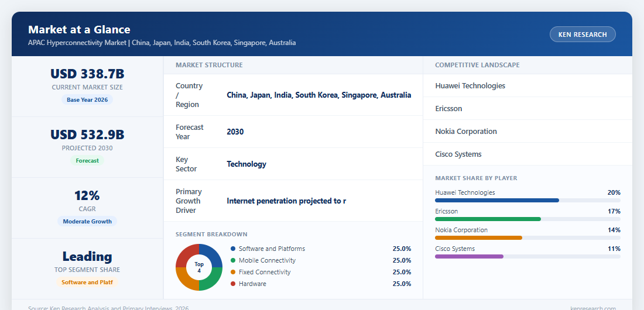Screen dimensions: 644x310
Task: Click the TOP SEGMENT SHARE label
Action: (87, 270)
